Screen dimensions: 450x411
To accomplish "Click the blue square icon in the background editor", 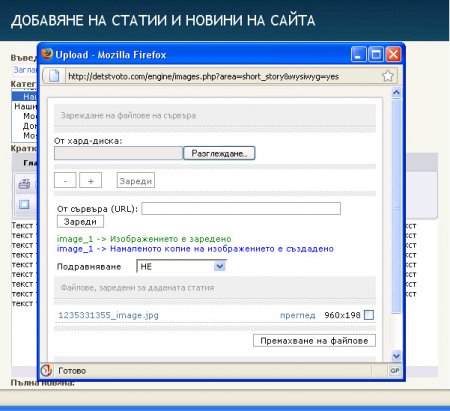I will point(24,204).
